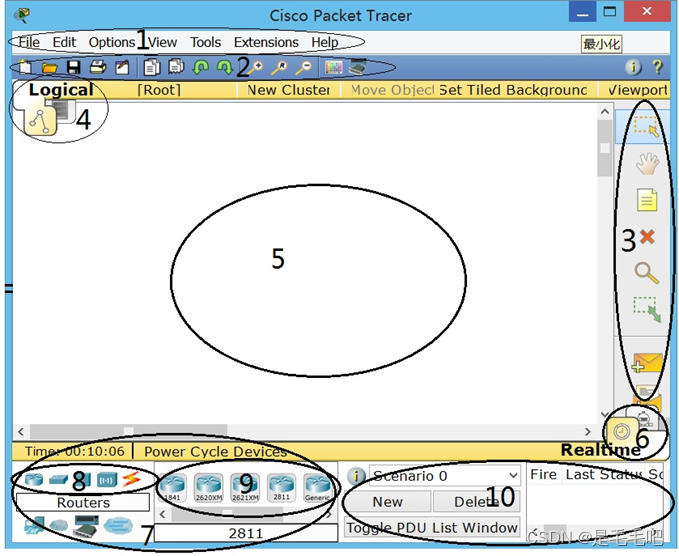Choose the Resize Shape tool
The width and height of the screenshot is (679, 556).
[647, 309]
